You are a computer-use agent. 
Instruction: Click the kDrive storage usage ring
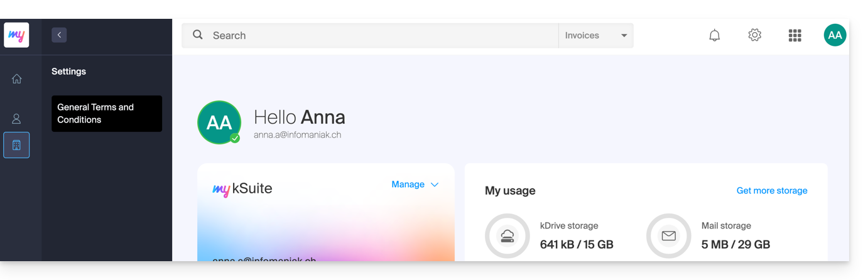pyautogui.click(x=507, y=236)
